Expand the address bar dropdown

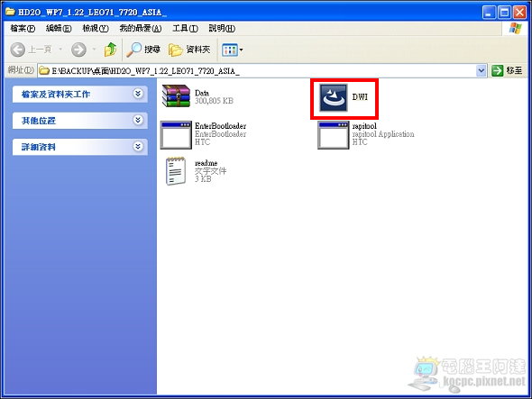point(482,70)
